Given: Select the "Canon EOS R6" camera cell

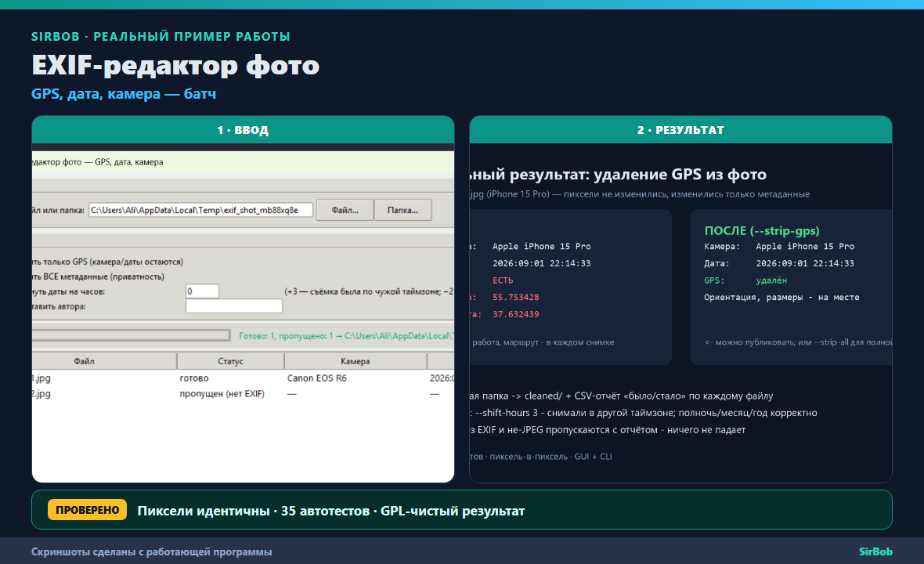Looking at the screenshot, I should point(316,378).
